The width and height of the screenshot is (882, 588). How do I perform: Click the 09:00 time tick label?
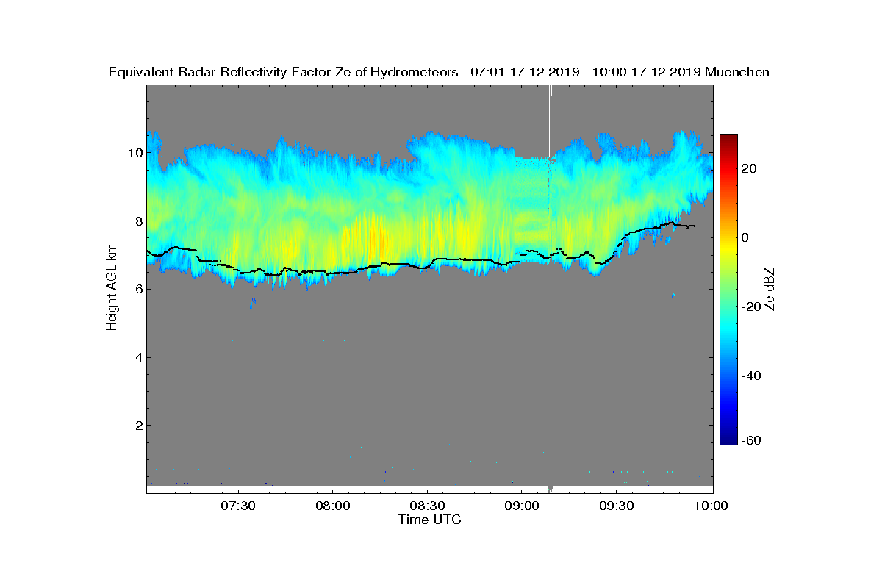[x=521, y=506]
